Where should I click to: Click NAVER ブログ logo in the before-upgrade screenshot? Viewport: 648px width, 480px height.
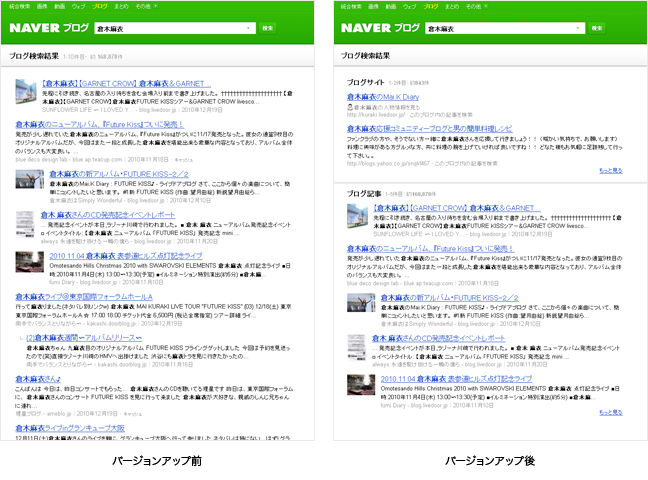point(49,28)
